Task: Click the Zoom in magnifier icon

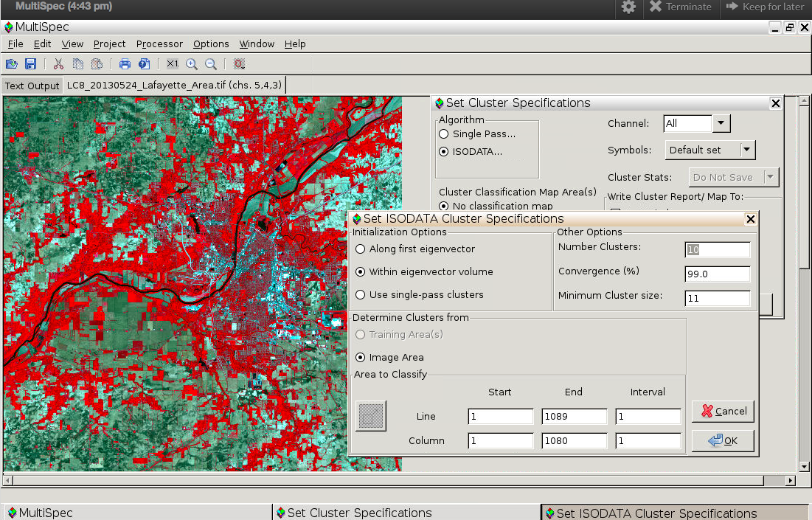Action: (x=192, y=64)
